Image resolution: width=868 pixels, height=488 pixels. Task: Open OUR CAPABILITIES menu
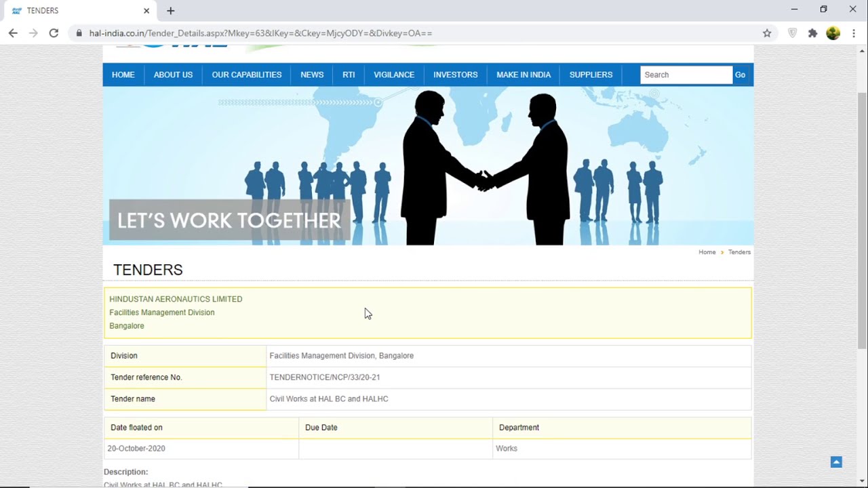[247, 75]
